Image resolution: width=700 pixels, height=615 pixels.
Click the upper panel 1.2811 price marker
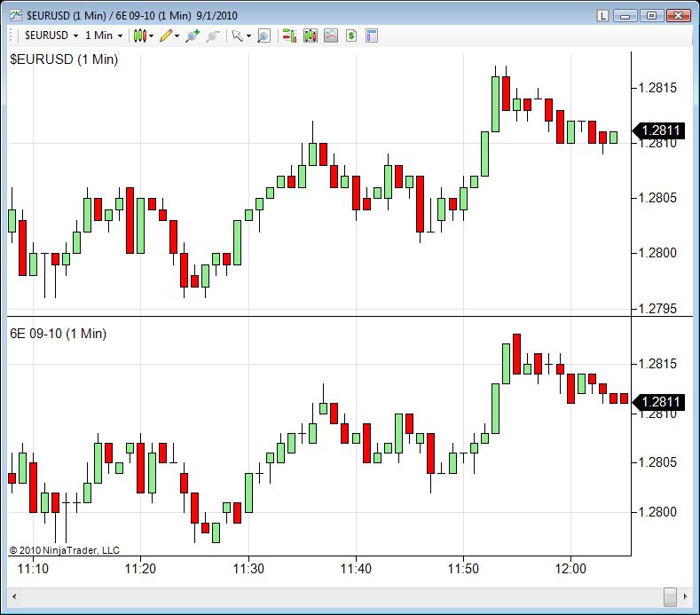(659, 130)
